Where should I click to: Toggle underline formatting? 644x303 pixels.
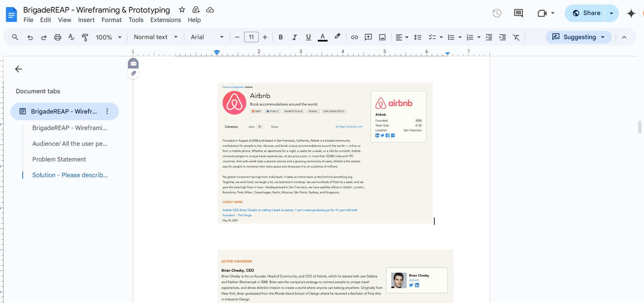pyautogui.click(x=308, y=37)
